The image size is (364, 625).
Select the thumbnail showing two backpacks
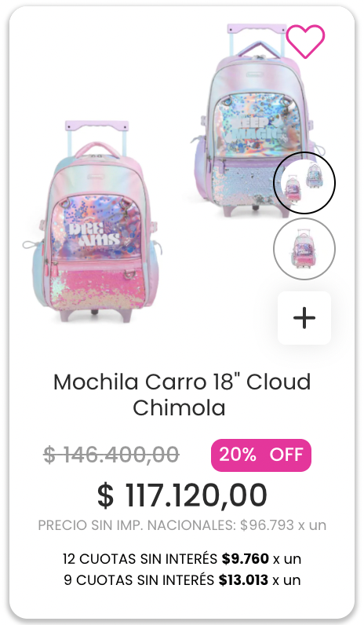click(304, 183)
